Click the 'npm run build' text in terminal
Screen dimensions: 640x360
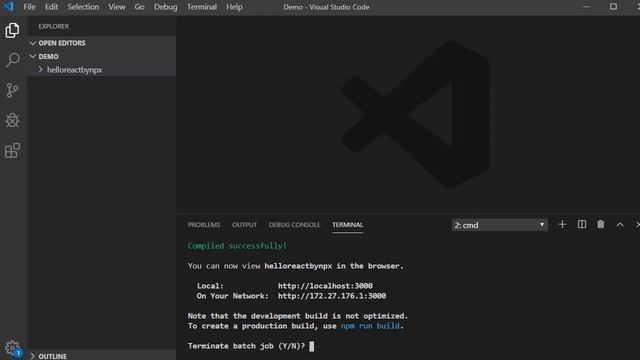tap(370, 326)
